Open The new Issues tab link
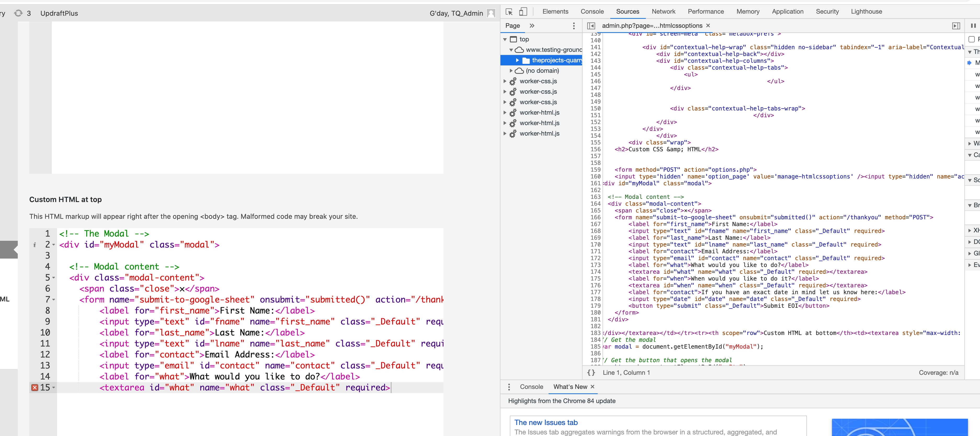Image resolution: width=980 pixels, height=436 pixels. [545, 422]
